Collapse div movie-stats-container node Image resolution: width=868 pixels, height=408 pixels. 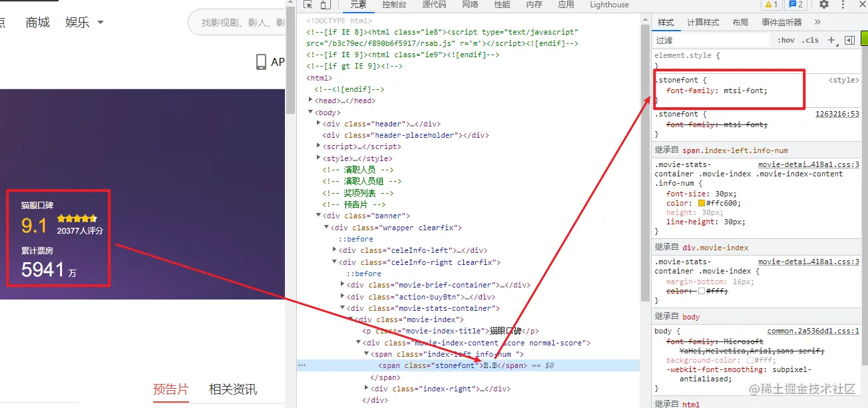coord(343,307)
